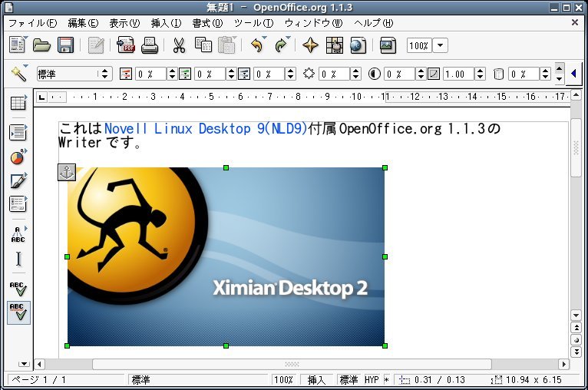Click the contrast percentage stepper arrows

(x=421, y=74)
